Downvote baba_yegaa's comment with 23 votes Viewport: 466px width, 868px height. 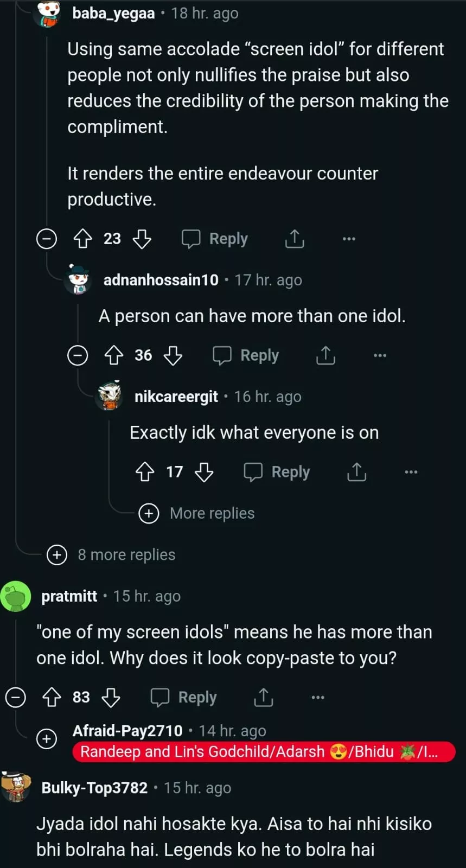tap(142, 239)
